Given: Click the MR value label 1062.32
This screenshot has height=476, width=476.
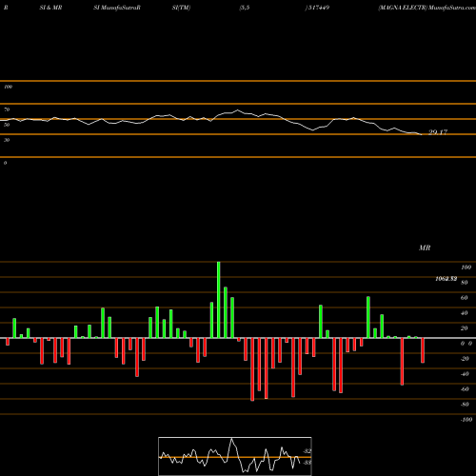Looking at the screenshot, I should point(446,279).
